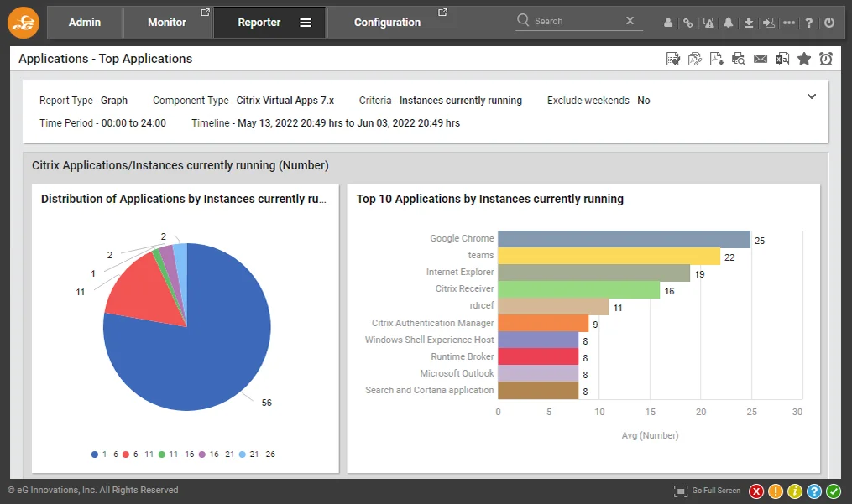
Task: Click the Google Chrome bar
Action: click(x=624, y=240)
